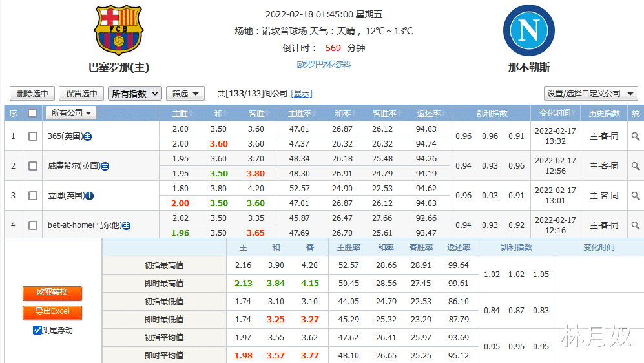The width and height of the screenshot is (644, 363).
Task: Click the blue 主 badge beside 立博(英国)
Action: click(x=90, y=196)
